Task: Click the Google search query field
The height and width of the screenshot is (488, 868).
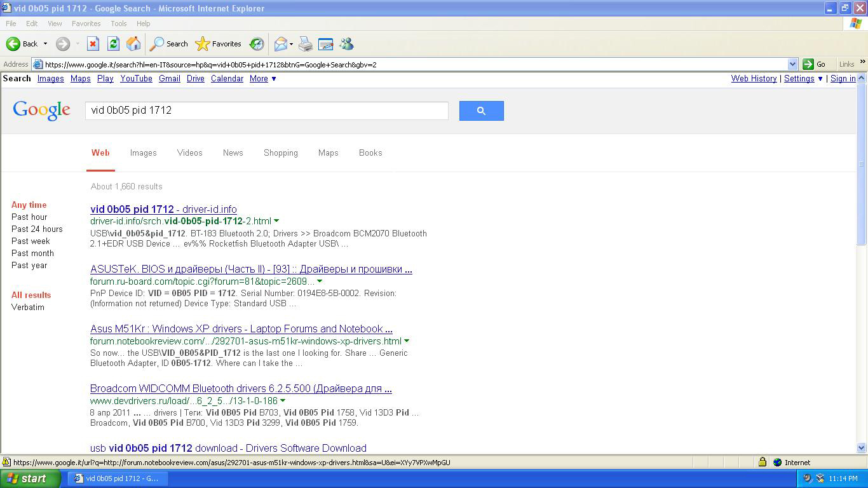Action: click(267, 111)
